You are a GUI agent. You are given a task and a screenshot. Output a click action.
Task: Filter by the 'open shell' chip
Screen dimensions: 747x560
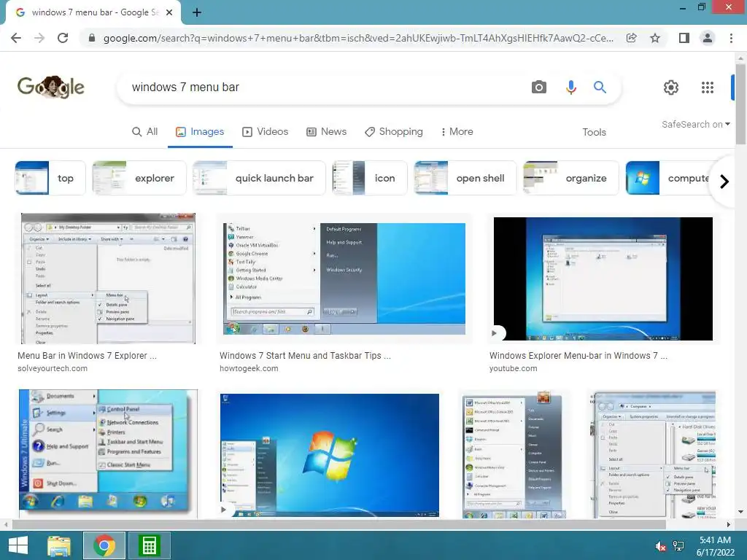click(x=465, y=178)
